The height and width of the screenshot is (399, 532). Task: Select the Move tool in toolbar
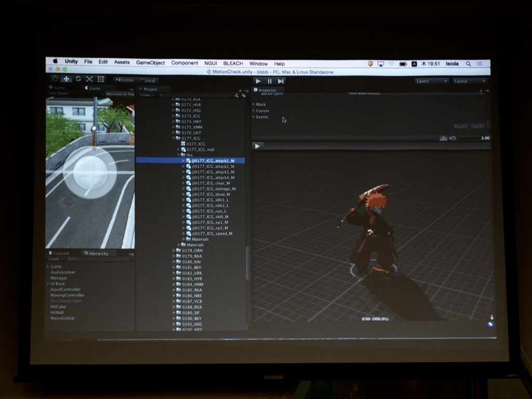click(66, 79)
